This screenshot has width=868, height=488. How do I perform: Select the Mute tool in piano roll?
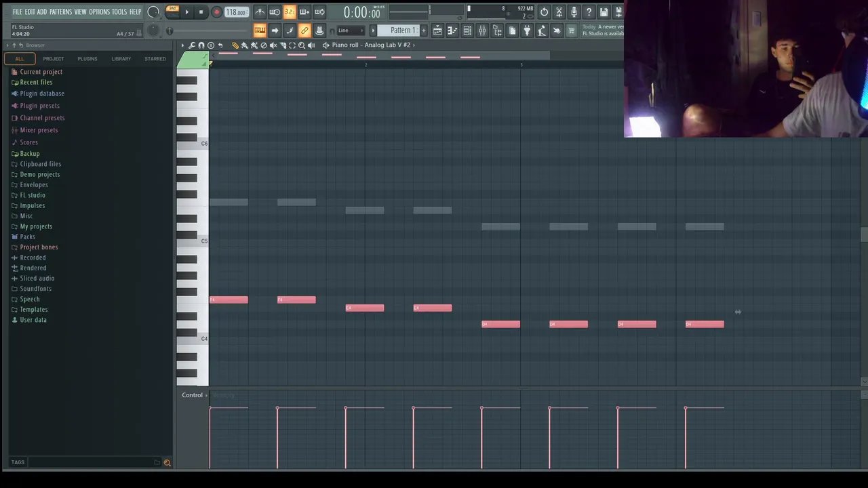click(273, 45)
